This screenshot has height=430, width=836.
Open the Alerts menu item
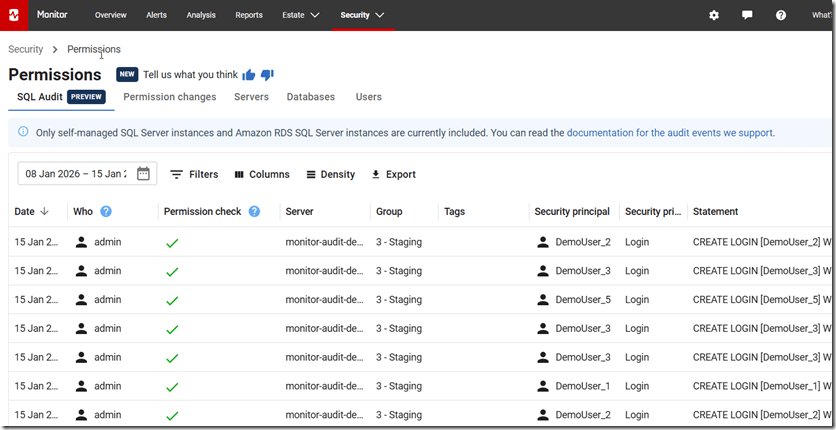[x=156, y=15]
